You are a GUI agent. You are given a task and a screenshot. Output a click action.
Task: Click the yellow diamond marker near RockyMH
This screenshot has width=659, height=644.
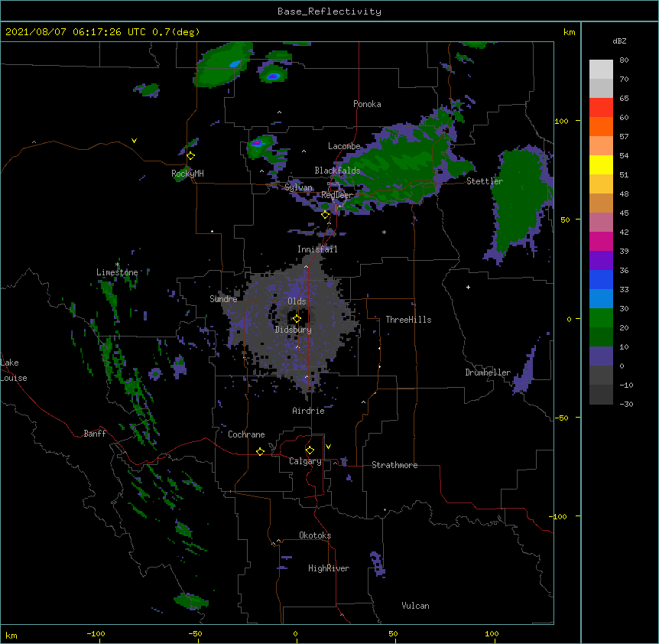click(x=191, y=156)
